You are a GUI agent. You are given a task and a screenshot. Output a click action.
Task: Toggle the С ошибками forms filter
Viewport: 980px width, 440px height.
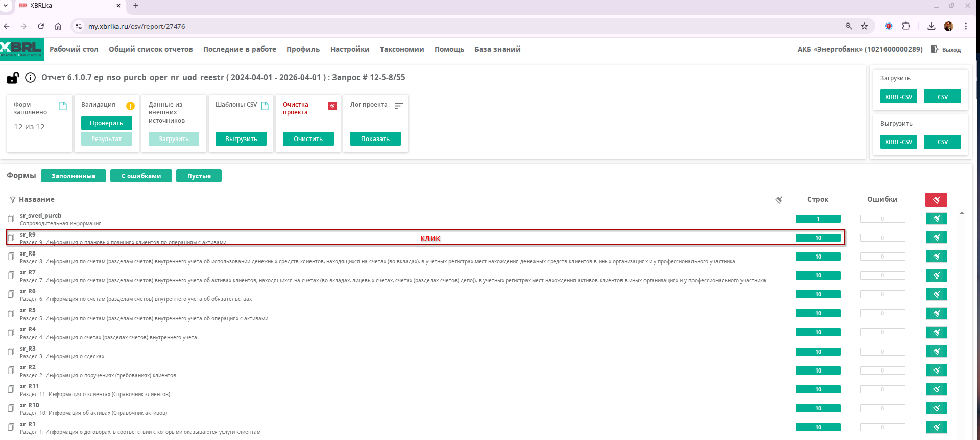(141, 176)
